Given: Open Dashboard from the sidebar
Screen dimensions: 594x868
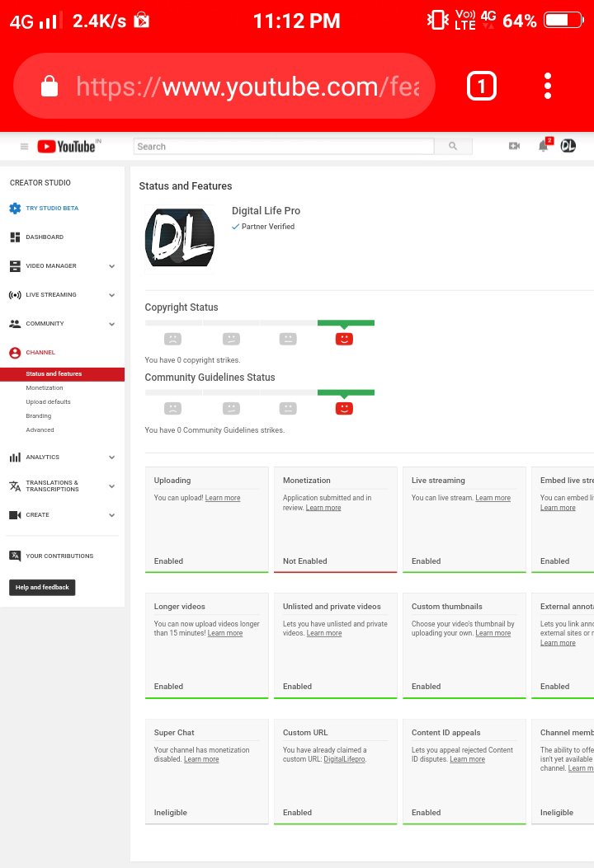Looking at the screenshot, I should tap(45, 237).
